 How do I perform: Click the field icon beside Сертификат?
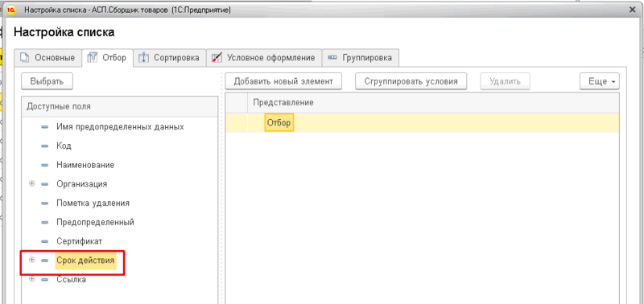45,241
